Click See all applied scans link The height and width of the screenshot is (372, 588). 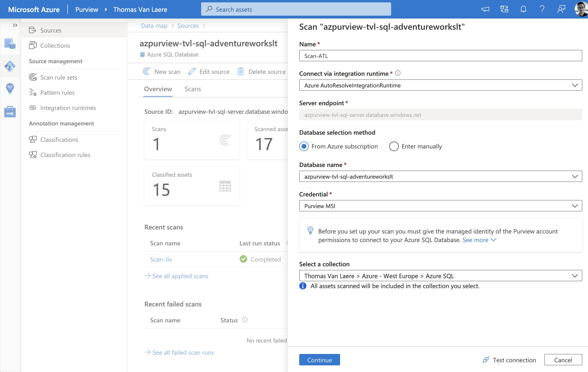point(180,276)
